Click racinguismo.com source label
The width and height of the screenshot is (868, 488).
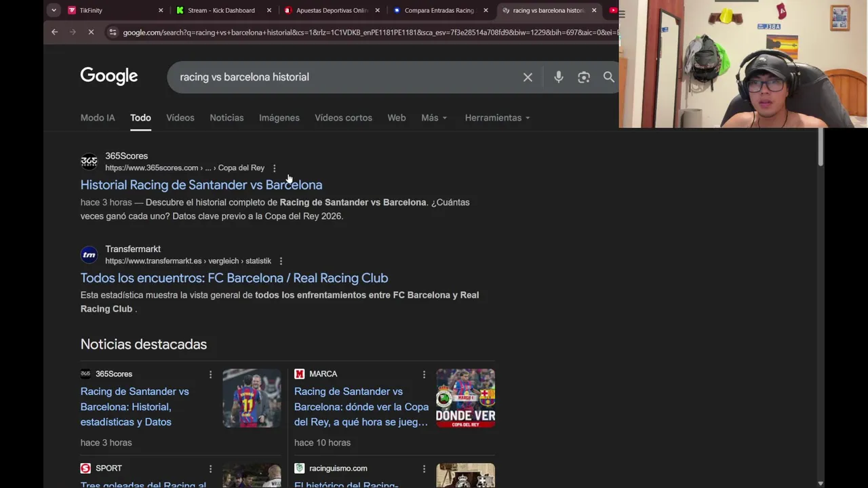click(x=338, y=468)
